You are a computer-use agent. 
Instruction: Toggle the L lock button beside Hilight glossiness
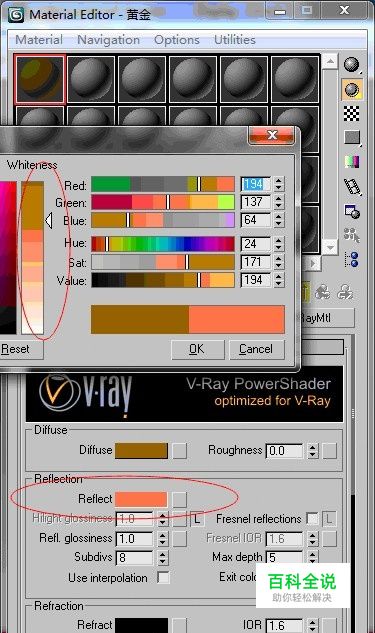point(197,519)
